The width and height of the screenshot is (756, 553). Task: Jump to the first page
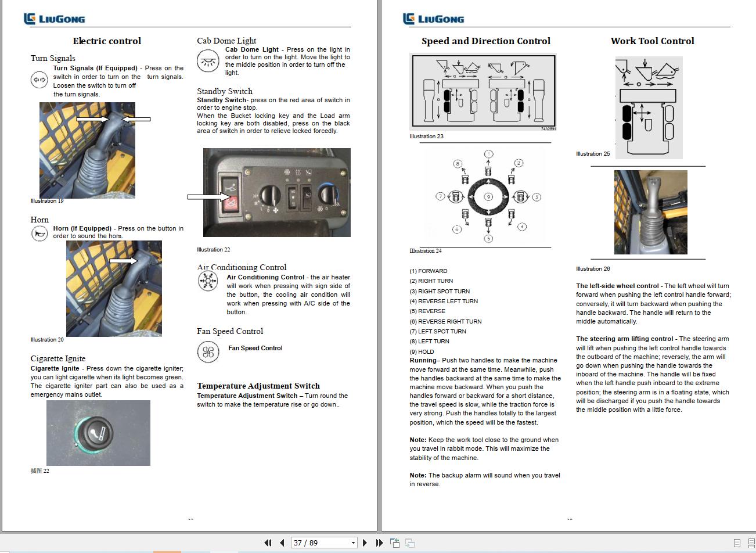point(268,542)
